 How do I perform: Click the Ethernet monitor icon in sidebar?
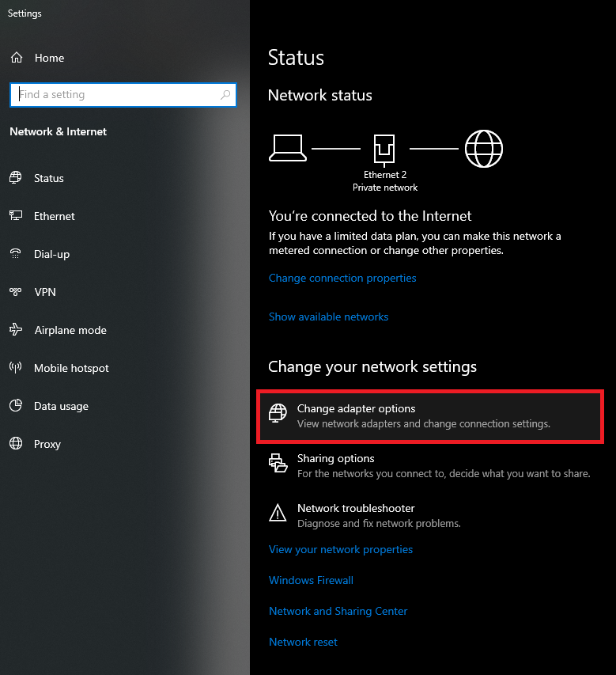(x=16, y=216)
